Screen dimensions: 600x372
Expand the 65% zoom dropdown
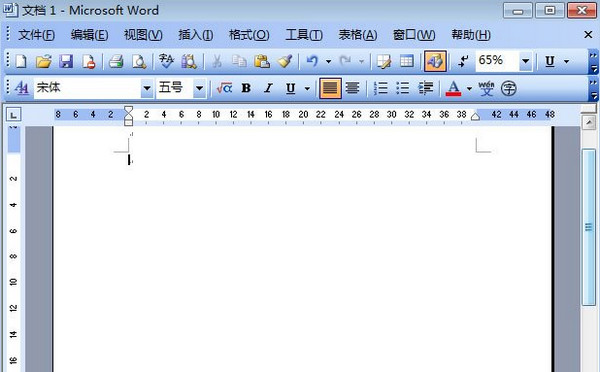pos(526,61)
